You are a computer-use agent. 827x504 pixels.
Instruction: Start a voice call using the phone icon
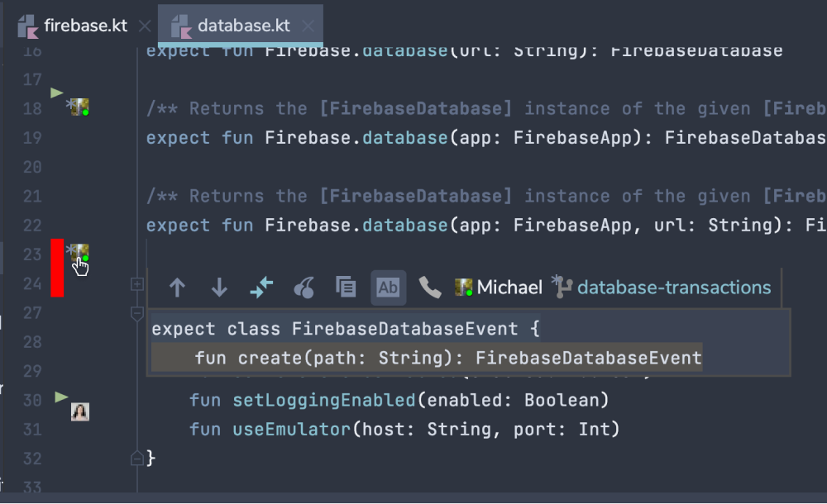(430, 287)
